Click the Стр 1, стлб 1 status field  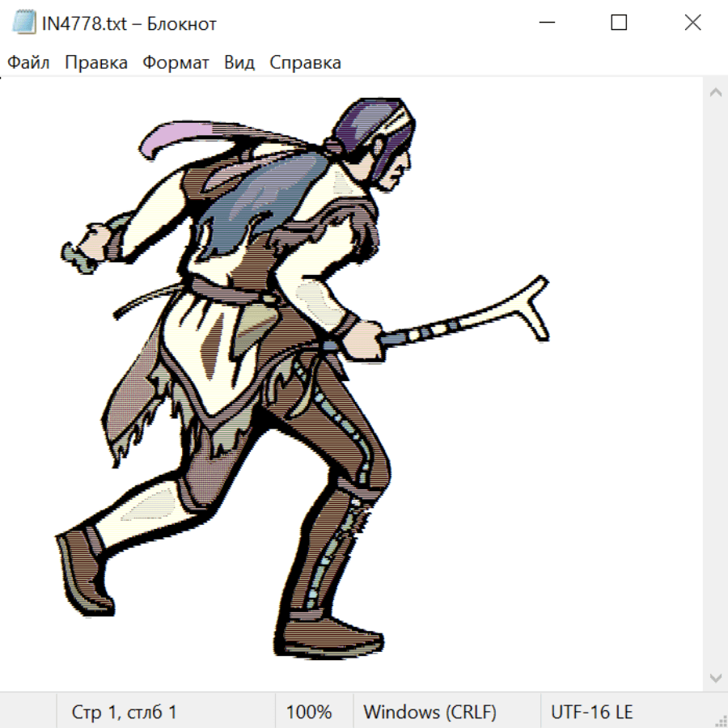coord(125,712)
